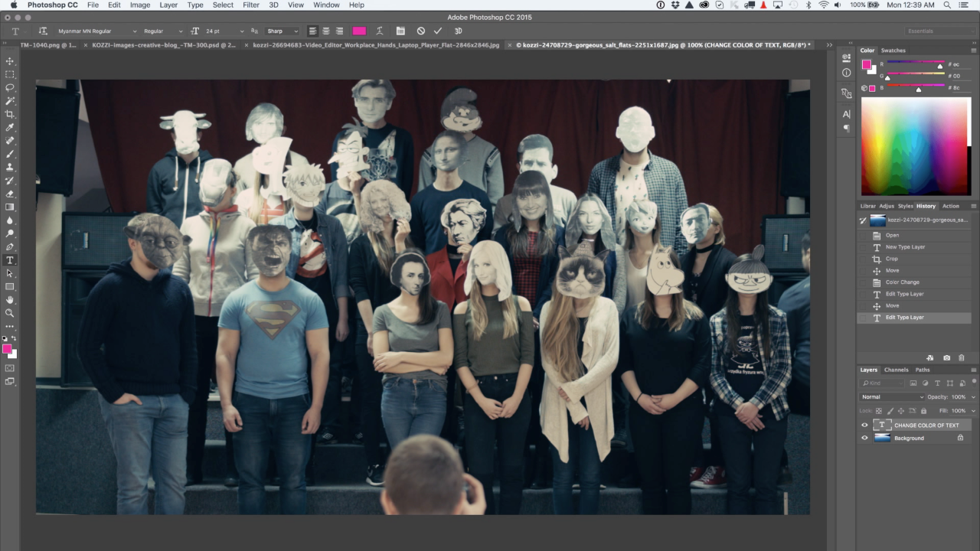Screen dimensions: 980x551
Task: Center the text
Action: click(x=325, y=31)
